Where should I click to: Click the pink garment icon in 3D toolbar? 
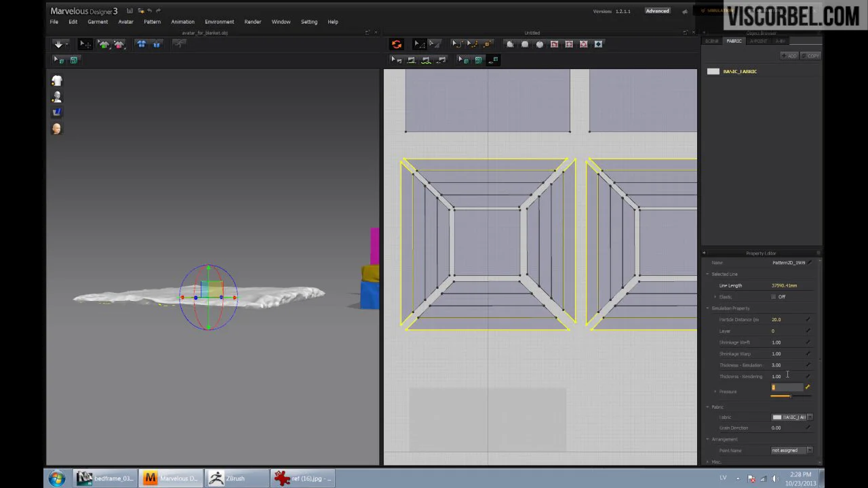119,44
